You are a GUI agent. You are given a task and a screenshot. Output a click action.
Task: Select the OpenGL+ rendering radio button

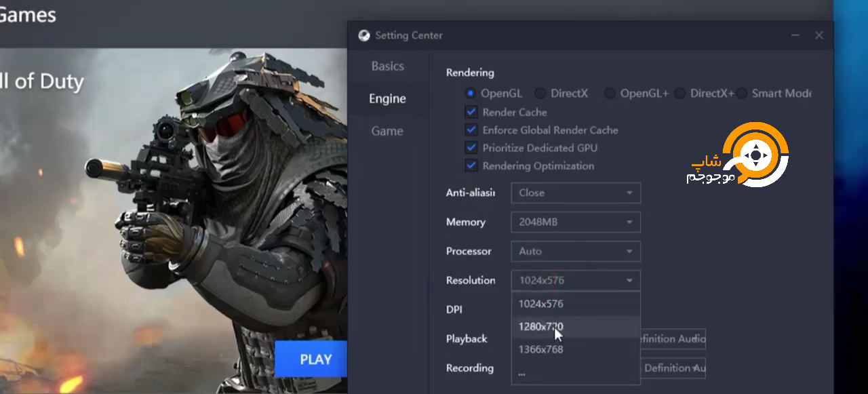[x=610, y=94]
